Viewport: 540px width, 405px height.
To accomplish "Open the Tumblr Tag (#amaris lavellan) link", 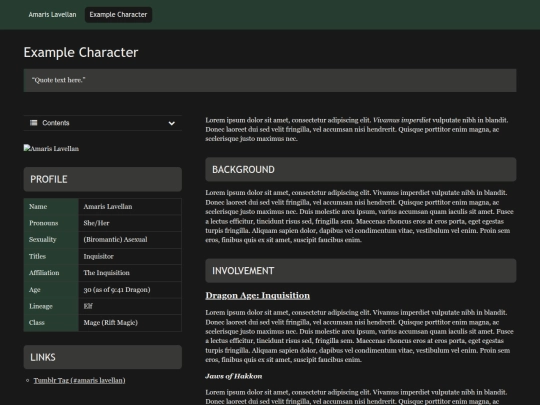I will click(79, 380).
